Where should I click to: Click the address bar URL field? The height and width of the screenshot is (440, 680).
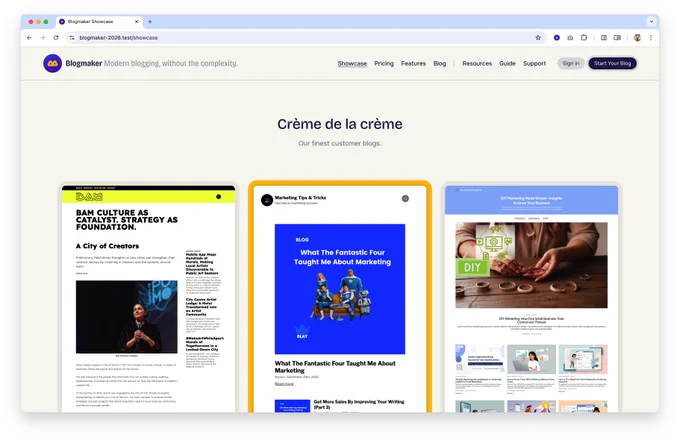coord(304,38)
